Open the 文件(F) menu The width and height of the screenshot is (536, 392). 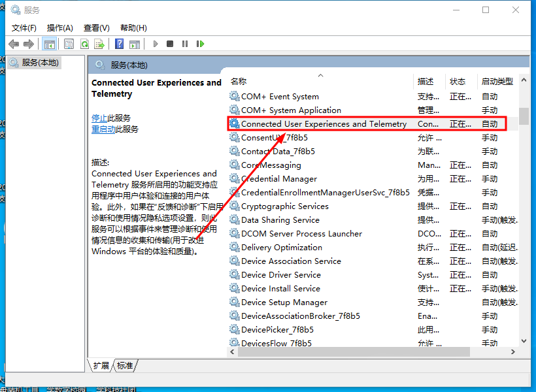click(x=24, y=27)
